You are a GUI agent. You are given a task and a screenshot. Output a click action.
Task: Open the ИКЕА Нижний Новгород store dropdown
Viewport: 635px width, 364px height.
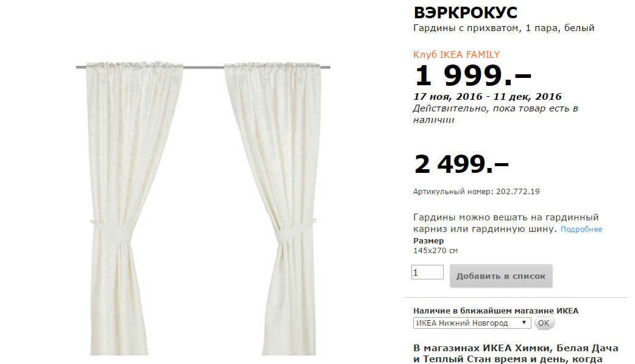[x=472, y=323]
